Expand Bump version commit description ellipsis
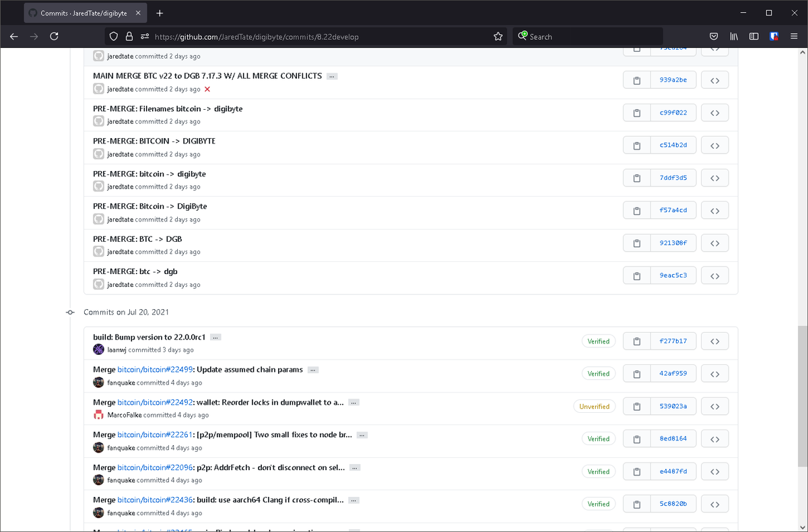 pyautogui.click(x=215, y=337)
